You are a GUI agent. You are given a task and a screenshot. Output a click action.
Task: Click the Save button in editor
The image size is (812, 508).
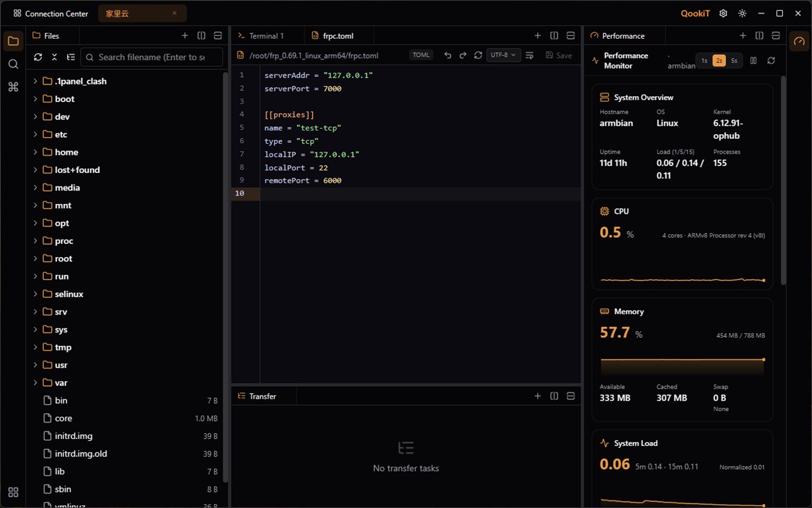559,56
